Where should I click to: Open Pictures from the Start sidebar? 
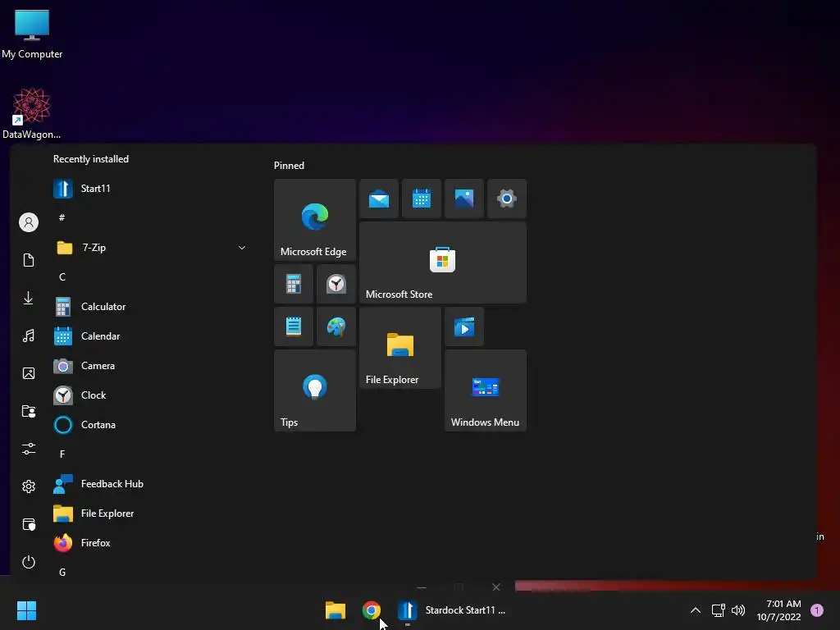pos(29,373)
